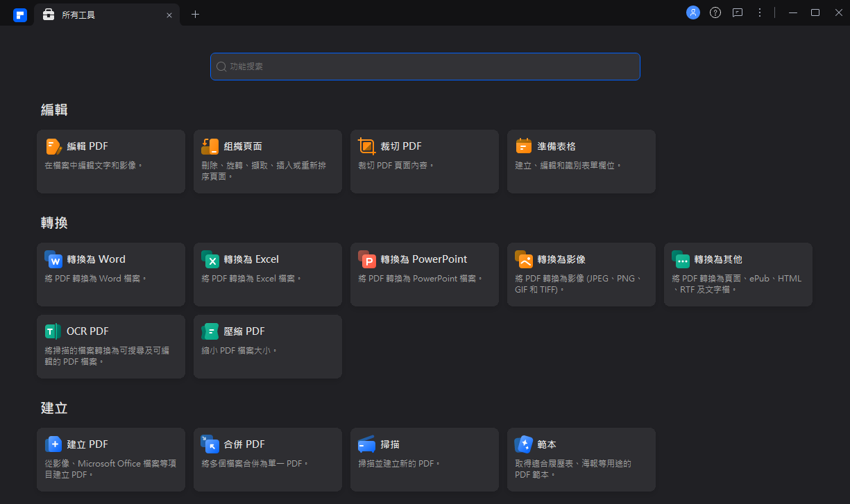The image size is (850, 504).
Task: Click the 組織頁面 tool icon
Action: 210,146
